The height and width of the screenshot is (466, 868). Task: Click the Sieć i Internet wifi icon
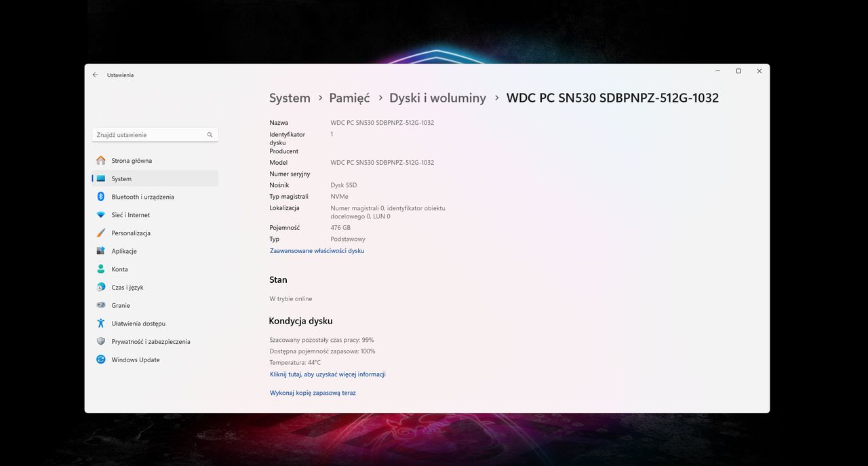pyautogui.click(x=101, y=215)
